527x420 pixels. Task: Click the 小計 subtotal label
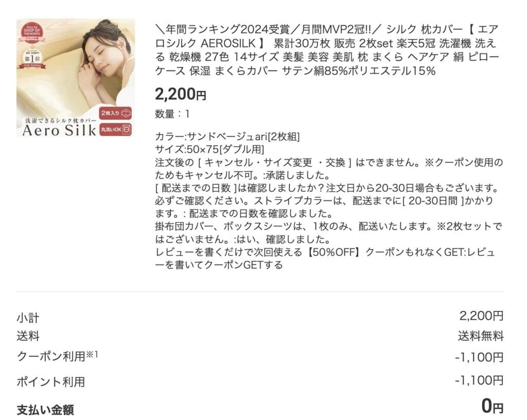tap(28, 318)
